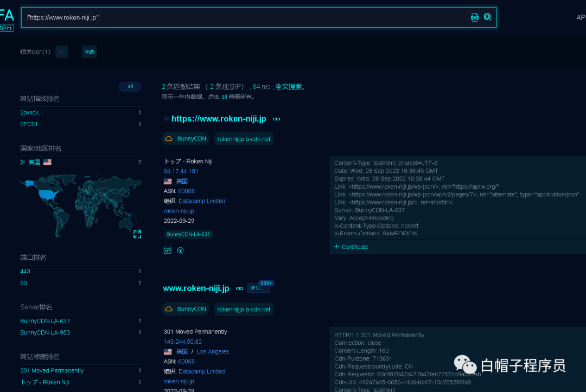Image resolution: width=586 pixels, height=392 pixels.
Task: Click the 0FC... fingerprint badge with 999+
Action: pyautogui.click(x=259, y=287)
